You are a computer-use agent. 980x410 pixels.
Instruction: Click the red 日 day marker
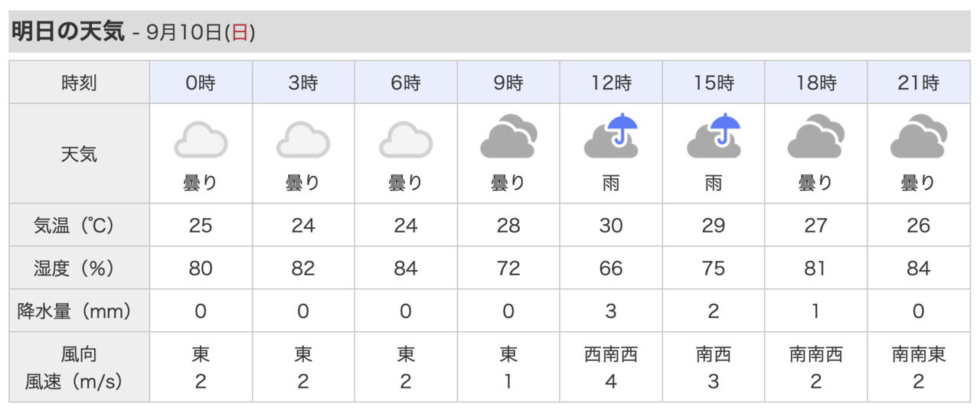coord(240,33)
